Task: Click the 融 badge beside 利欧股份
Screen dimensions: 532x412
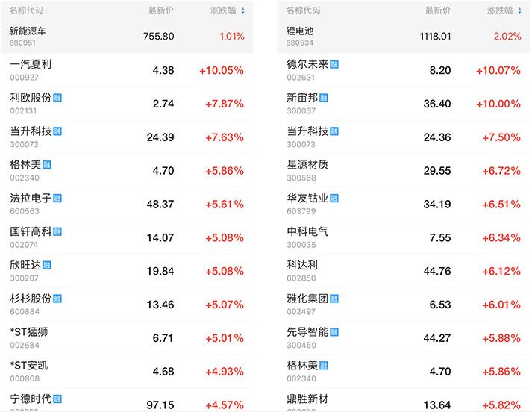Action: (x=57, y=98)
